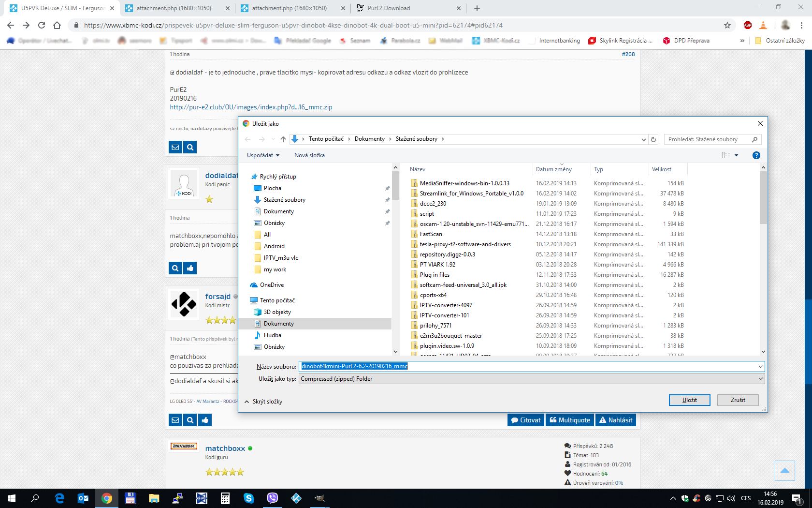Click the bookmark star in Chrome's address bar
This screenshot has width=812, height=508.
pyautogui.click(x=727, y=25)
